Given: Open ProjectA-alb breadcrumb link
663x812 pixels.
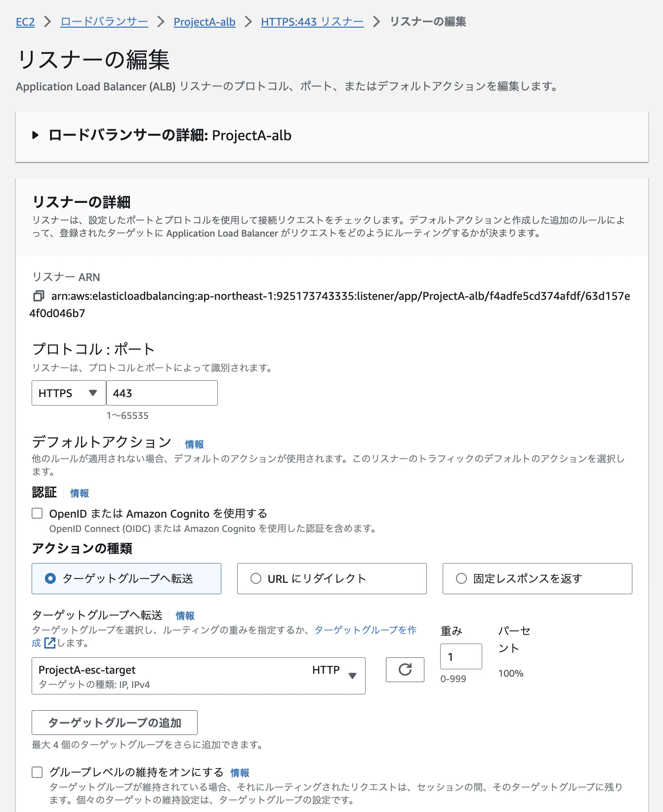Looking at the screenshot, I should pos(205,22).
